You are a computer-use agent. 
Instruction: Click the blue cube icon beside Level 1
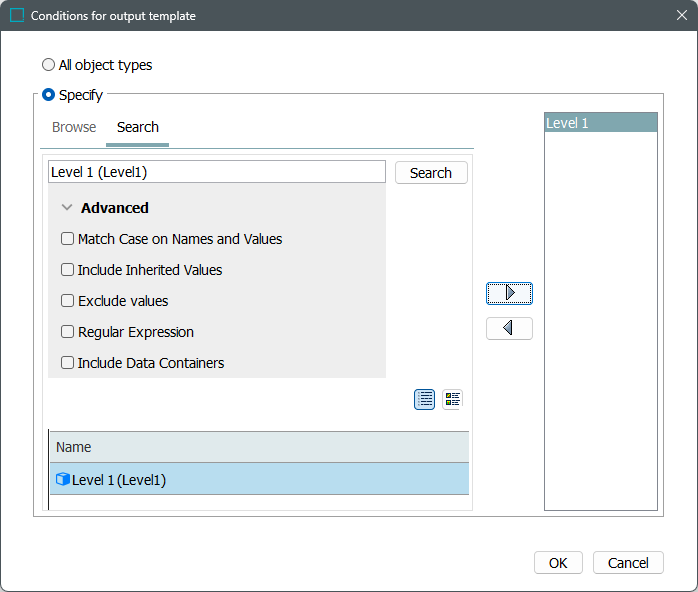tap(63, 480)
